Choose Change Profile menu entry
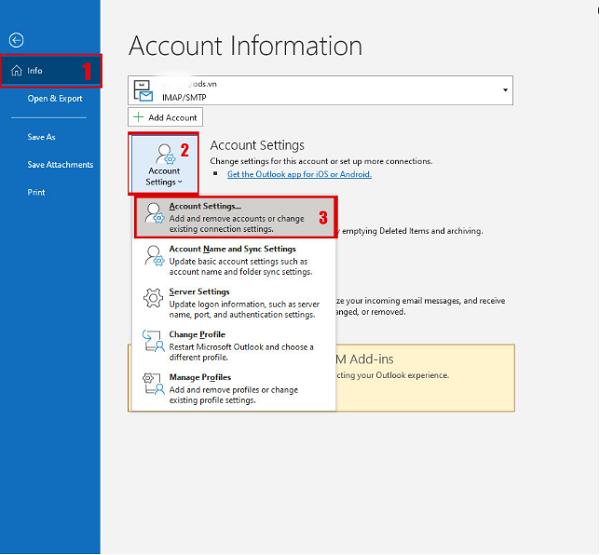Viewport: 600px width, 555px height. 234,346
